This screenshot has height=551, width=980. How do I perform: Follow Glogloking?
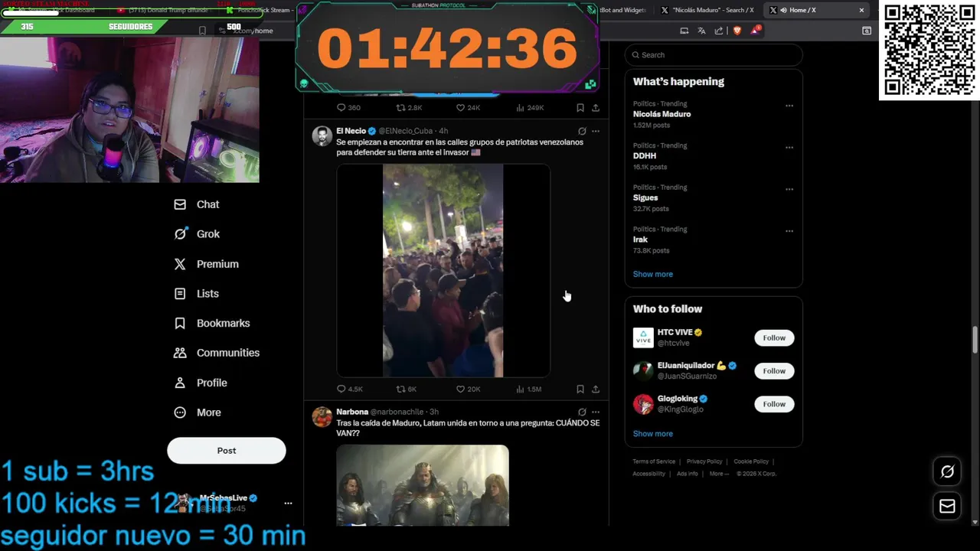[x=774, y=404]
